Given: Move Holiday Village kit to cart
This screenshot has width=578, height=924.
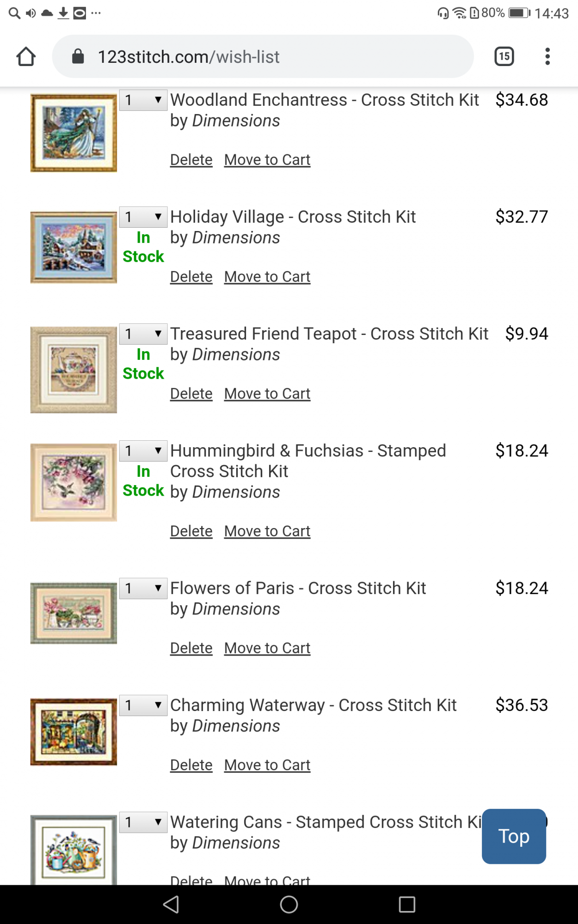Looking at the screenshot, I should point(267,277).
